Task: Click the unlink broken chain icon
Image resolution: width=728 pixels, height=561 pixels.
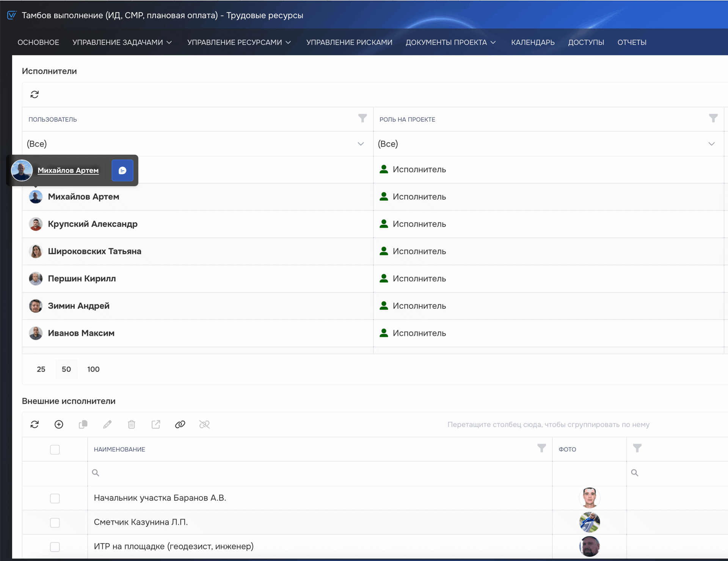Action: [x=204, y=425]
